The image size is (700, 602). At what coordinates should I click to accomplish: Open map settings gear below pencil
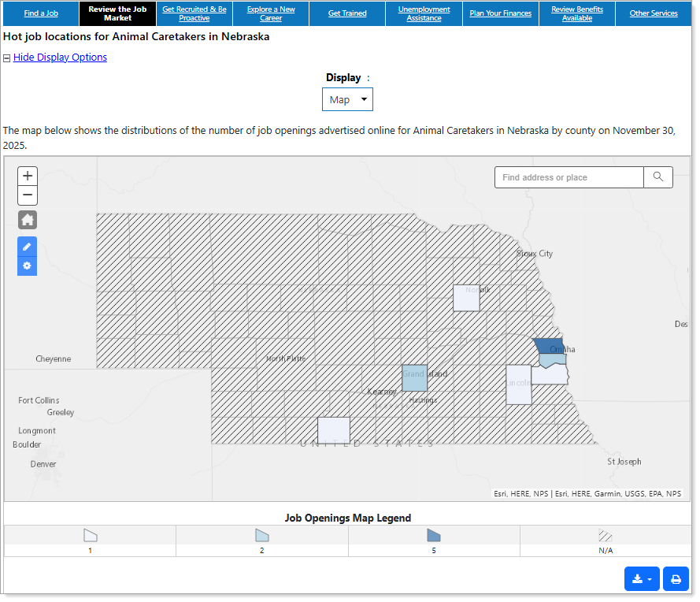[x=28, y=266]
